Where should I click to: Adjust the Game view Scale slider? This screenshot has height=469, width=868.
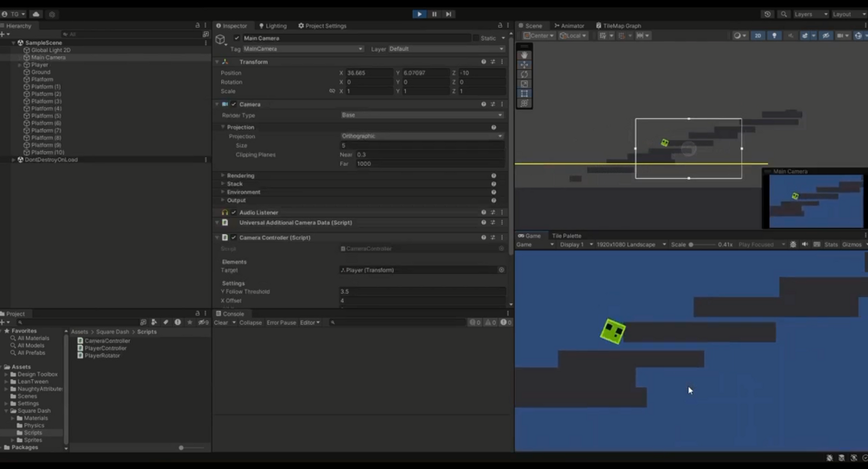(702, 244)
